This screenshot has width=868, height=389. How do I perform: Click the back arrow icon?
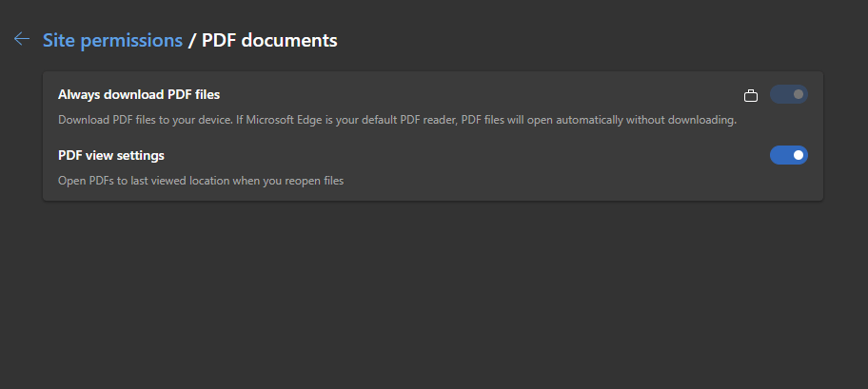[x=22, y=40]
